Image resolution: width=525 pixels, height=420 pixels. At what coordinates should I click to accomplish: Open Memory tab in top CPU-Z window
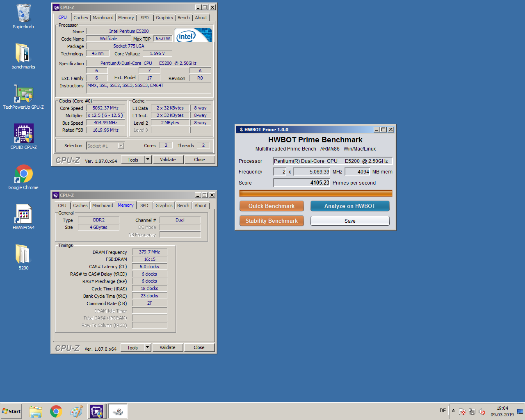126,18
